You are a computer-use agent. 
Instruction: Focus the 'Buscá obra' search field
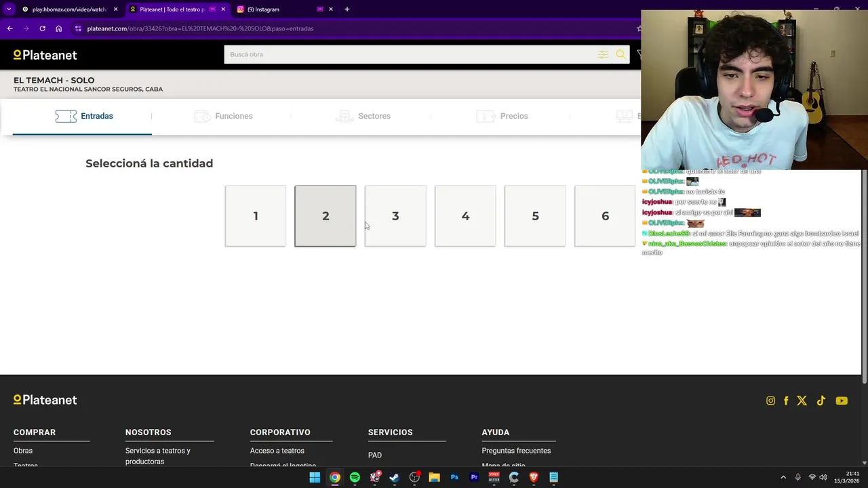(410, 54)
